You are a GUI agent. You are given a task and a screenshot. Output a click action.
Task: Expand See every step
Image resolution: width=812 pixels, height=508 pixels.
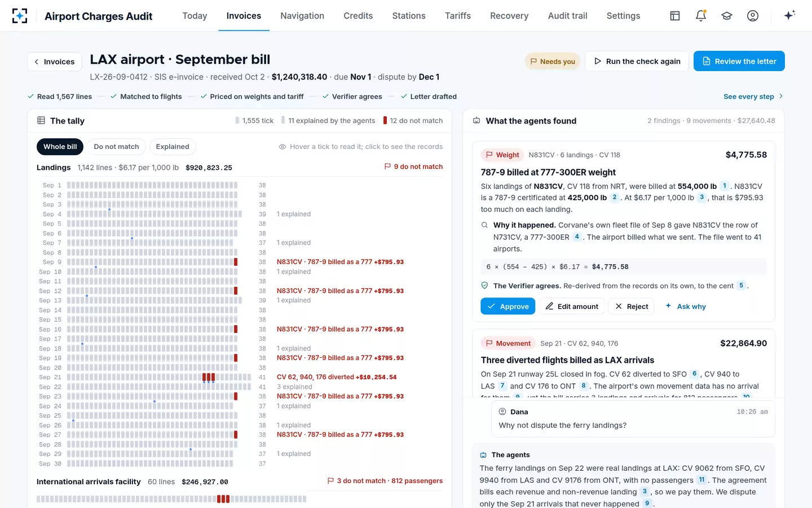click(x=753, y=97)
